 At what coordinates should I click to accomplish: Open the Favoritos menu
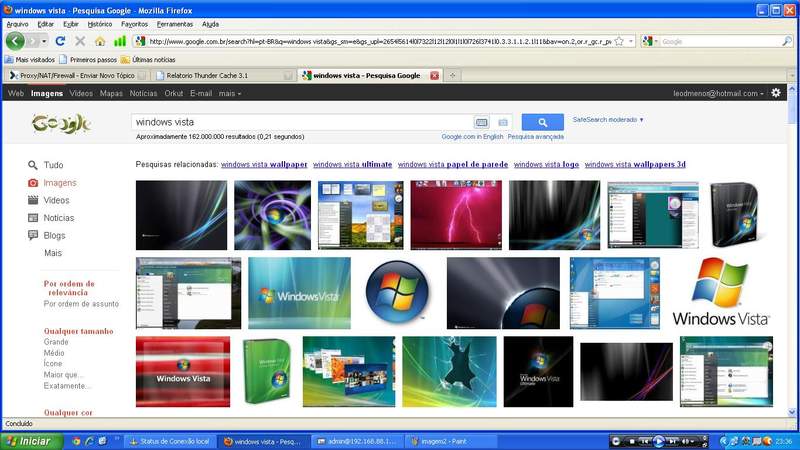pos(134,24)
